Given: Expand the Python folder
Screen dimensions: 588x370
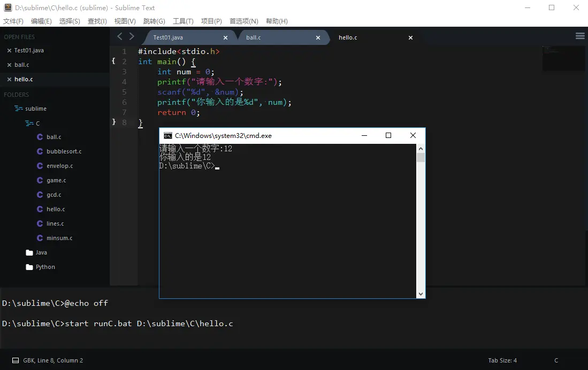Looking at the screenshot, I should click(x=29, y=267).
